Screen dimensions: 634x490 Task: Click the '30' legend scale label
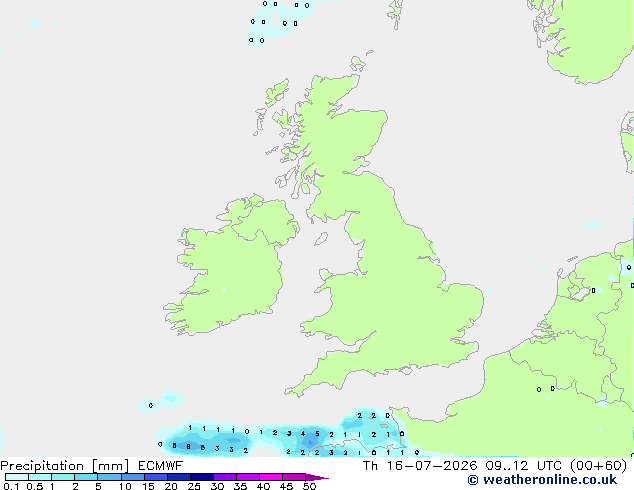(x=217, y=486)
